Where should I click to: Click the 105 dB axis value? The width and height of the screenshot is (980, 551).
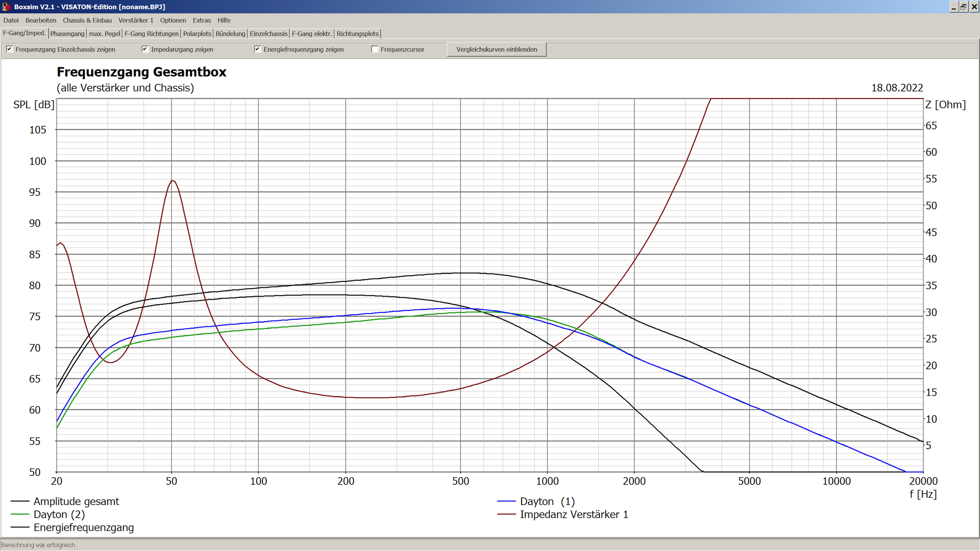point(38,130)
